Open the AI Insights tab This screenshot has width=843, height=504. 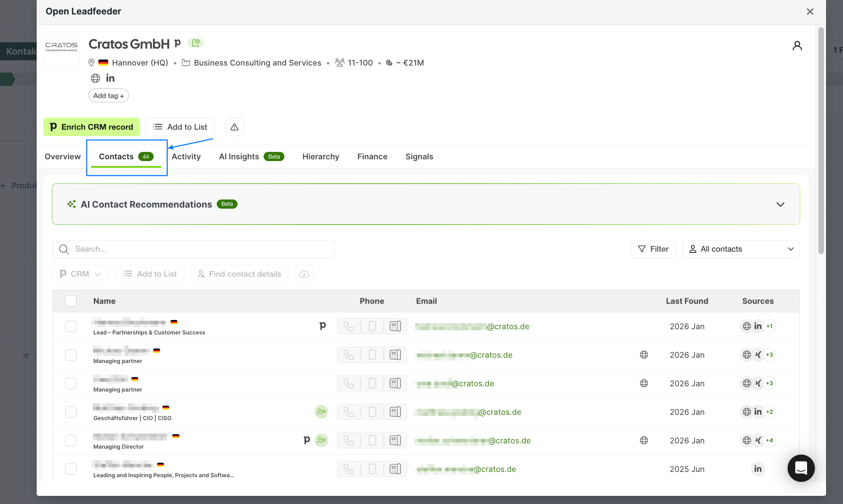(252, 156)
